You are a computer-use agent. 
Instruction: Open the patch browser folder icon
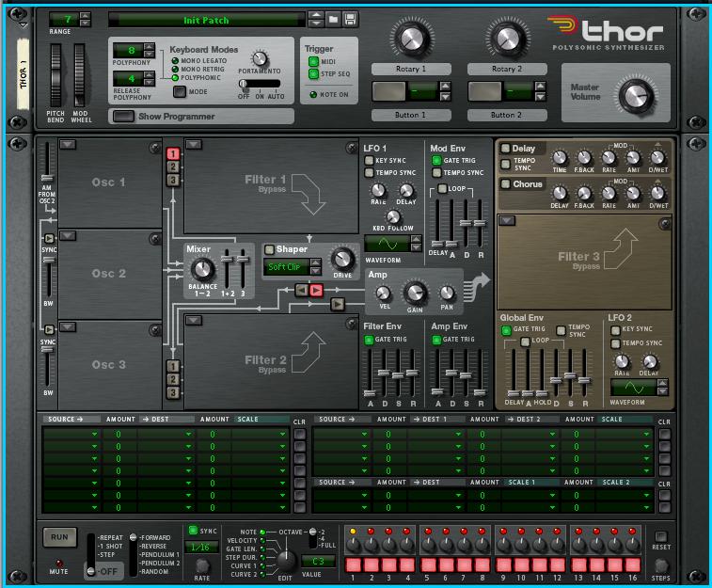coord(333,19)
